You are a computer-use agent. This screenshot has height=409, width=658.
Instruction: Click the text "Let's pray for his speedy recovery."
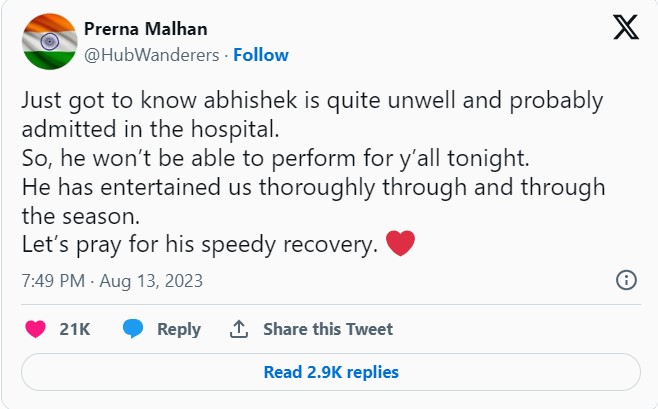(200, 244)
